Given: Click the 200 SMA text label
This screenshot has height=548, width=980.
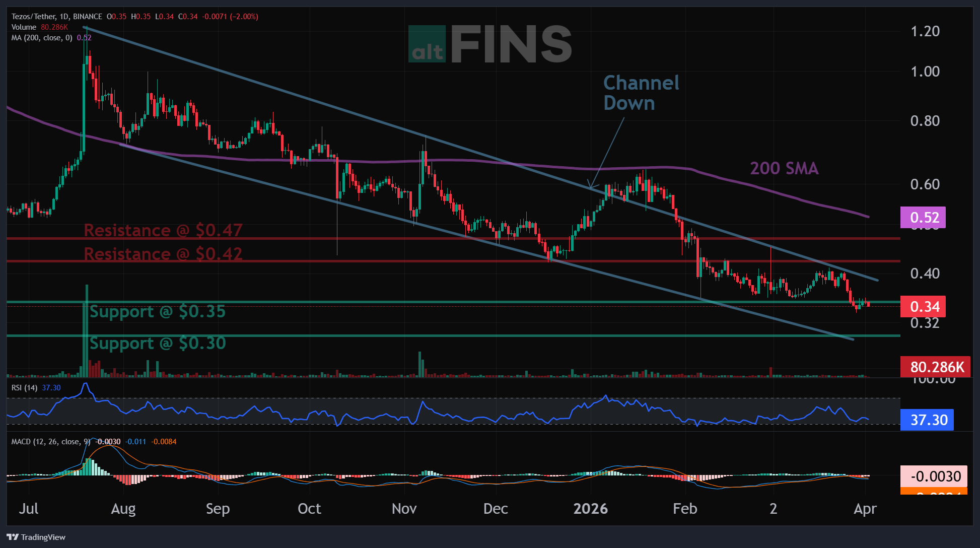Looking at the screenshot, I should (784, 168).
